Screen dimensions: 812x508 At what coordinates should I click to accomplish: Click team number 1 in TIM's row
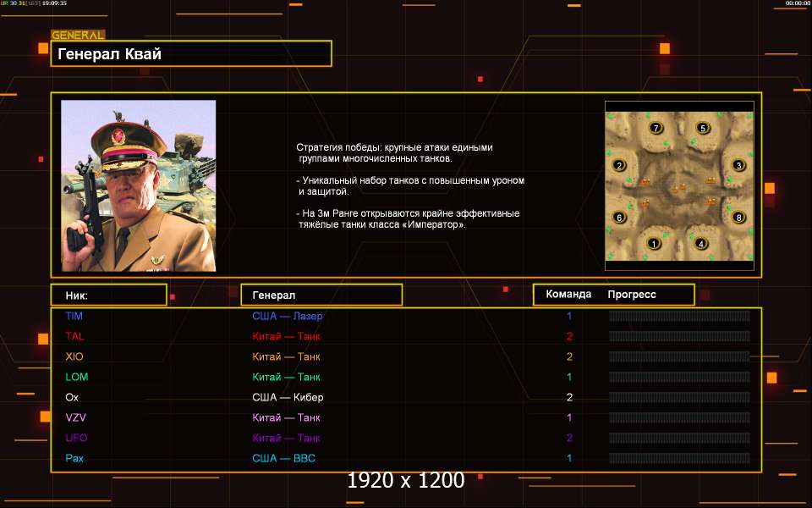tap(569, 316)
